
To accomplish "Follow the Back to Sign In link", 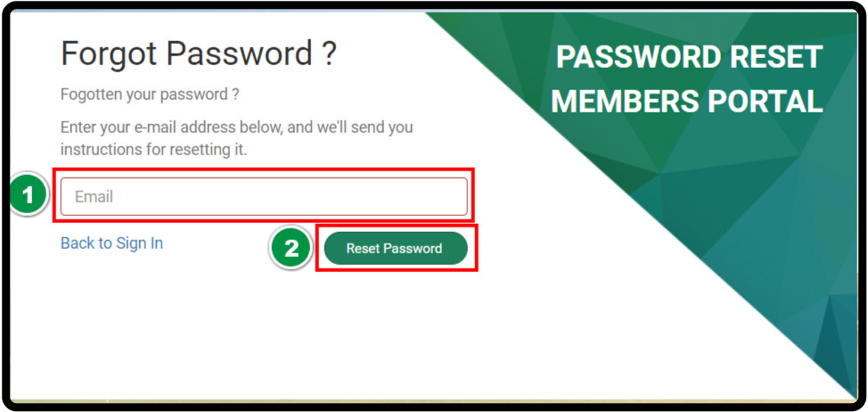I will pyautogui.click(x=111, y=243).
